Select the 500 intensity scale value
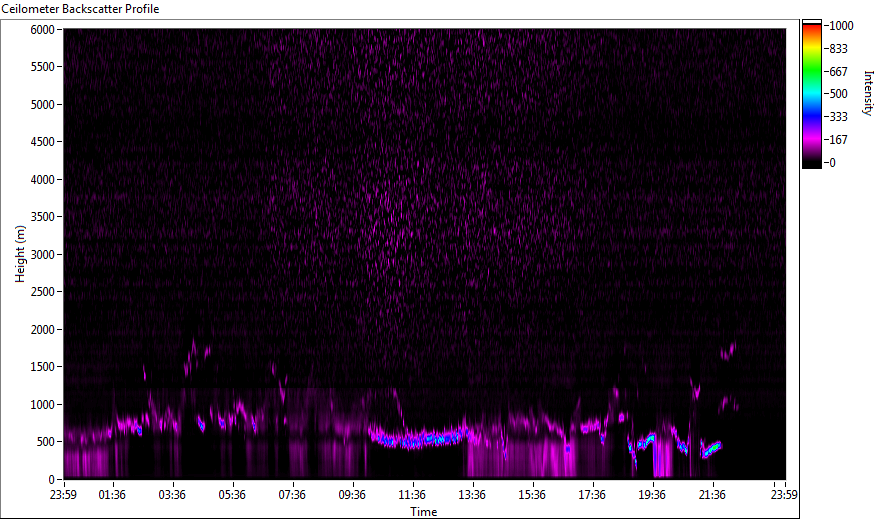 [x=838, y=94]
